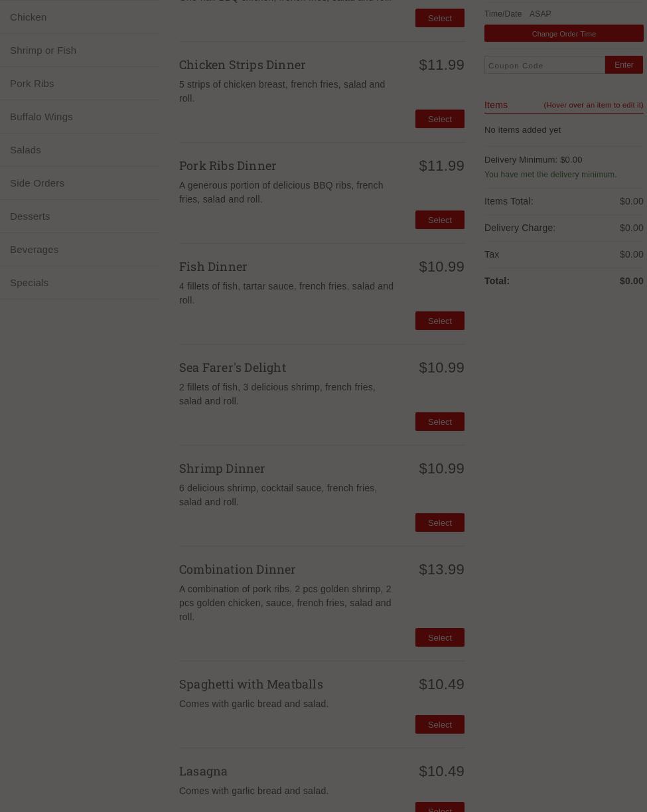This screenshot has height=812, width=647.
Task: Open the Chicken menu category
Action: [29, 17]
